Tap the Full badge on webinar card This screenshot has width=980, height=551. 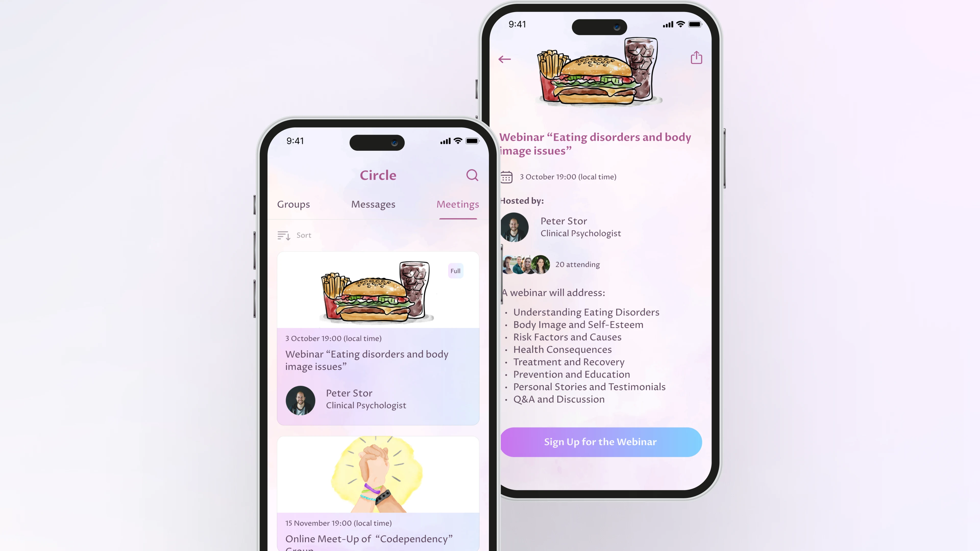456,270
